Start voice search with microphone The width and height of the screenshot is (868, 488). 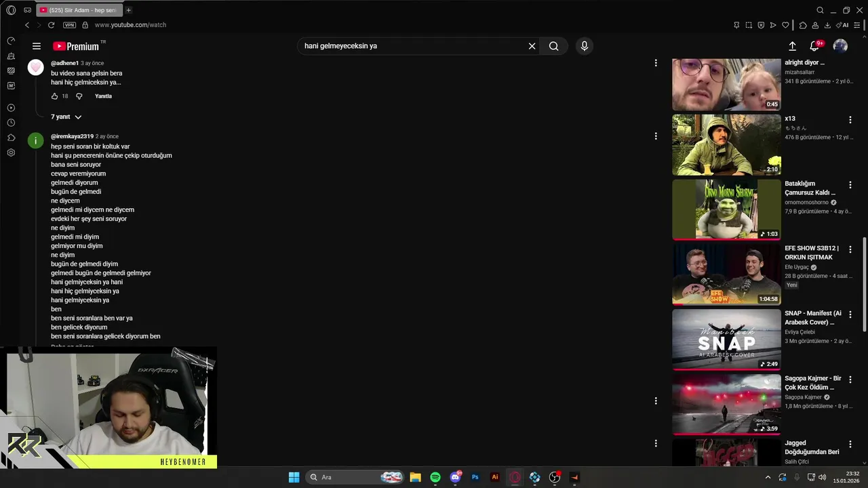585,46
